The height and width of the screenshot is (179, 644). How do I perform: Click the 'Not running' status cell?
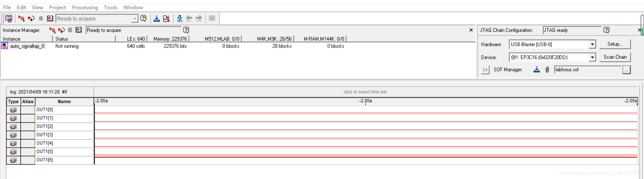point(67,46)
